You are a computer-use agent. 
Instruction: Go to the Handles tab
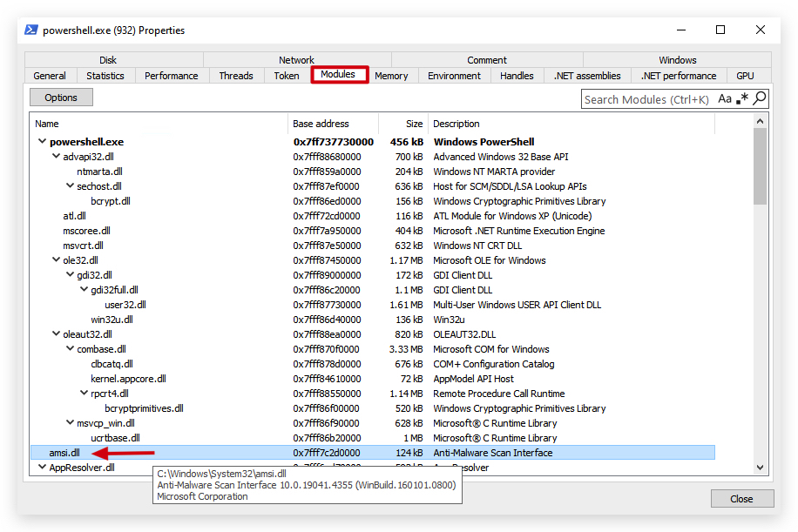click(517, 76)
